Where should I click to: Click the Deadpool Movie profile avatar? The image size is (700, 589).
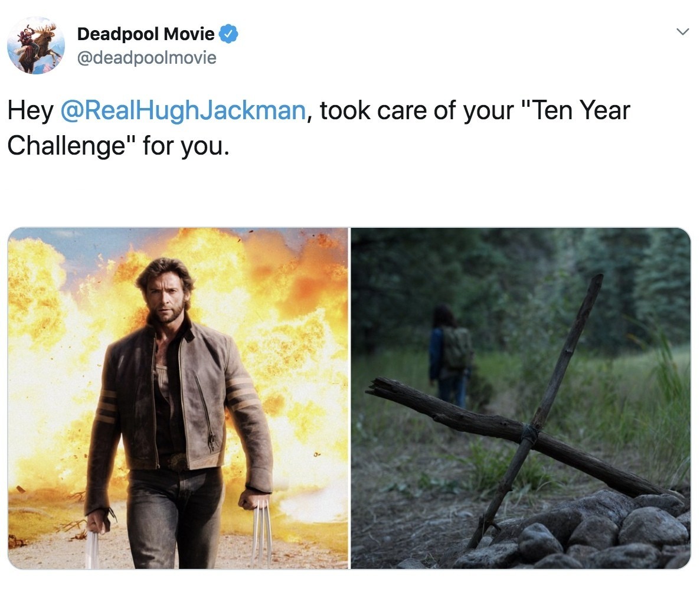tap(36, 45)
